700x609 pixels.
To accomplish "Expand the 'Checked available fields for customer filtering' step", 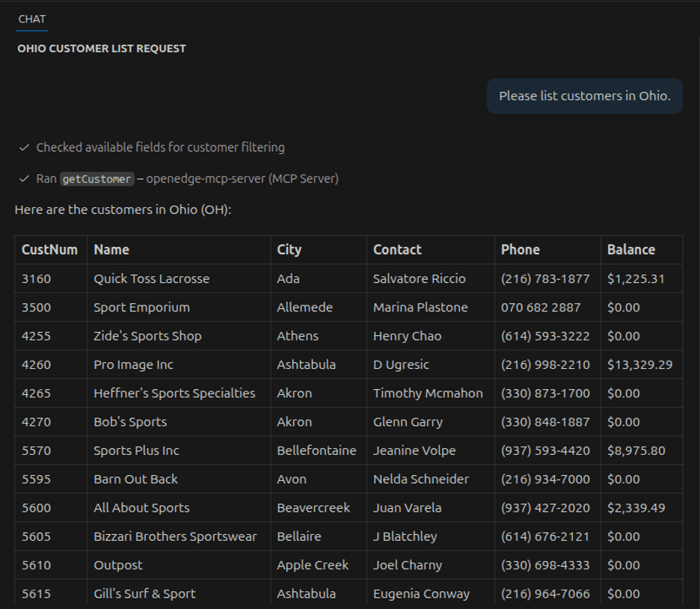I will tap(160, 147).
